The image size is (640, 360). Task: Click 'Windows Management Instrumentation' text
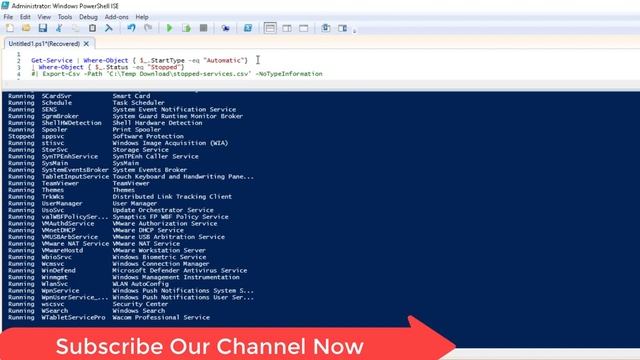coord(176,277)
